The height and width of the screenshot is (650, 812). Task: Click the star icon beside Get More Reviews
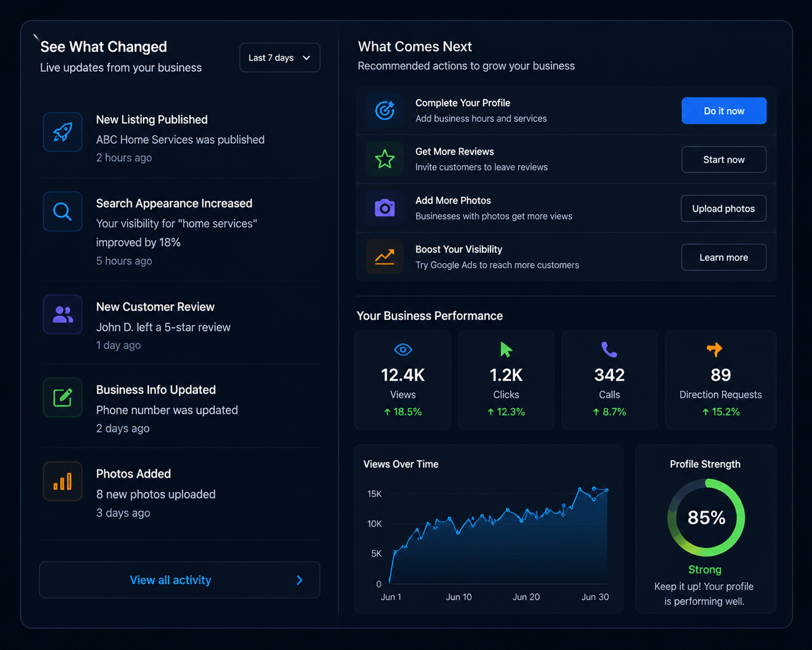385,159
